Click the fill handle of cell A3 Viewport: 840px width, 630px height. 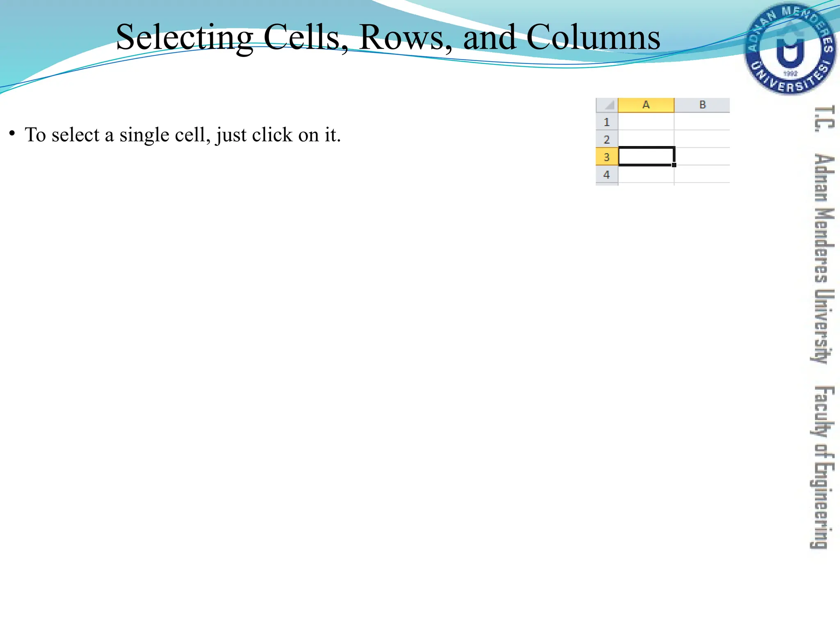(674, 165)
